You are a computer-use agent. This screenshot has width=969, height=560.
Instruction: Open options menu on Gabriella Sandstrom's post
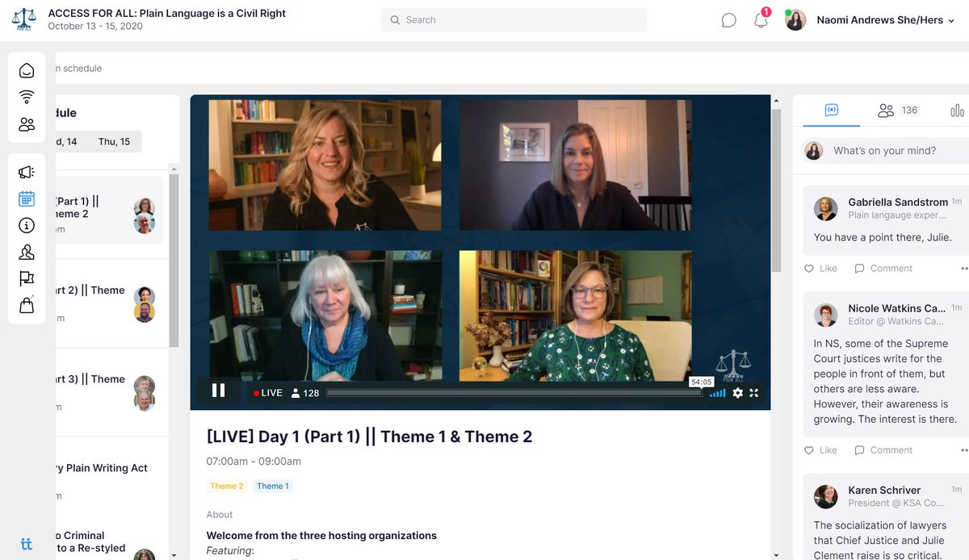963,267
